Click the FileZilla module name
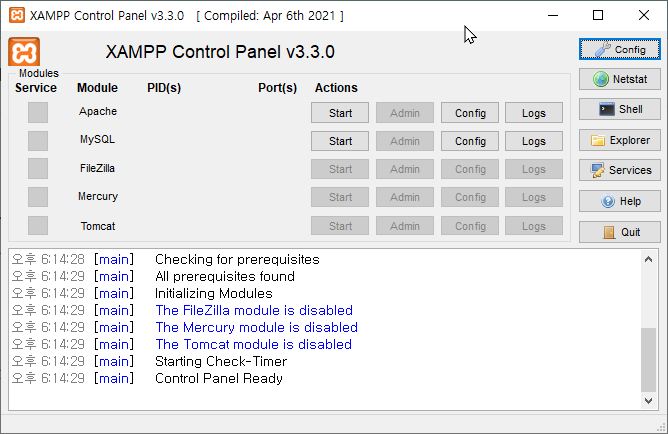The image size is (668, 434). pos(98,168)
